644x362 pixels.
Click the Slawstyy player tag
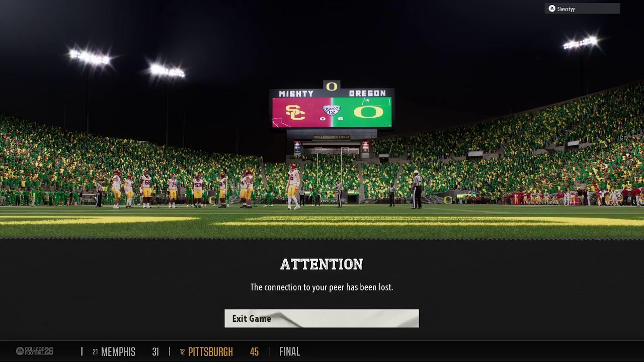coord(582,9)
